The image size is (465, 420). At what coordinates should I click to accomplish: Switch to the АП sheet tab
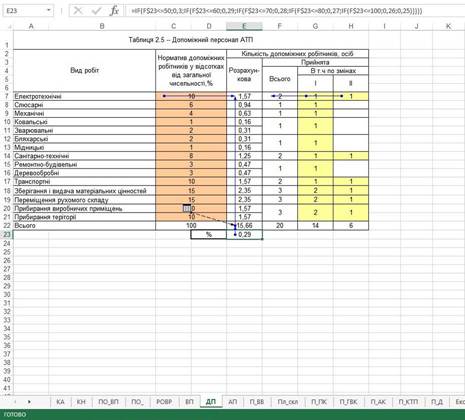tap(233, 402)
